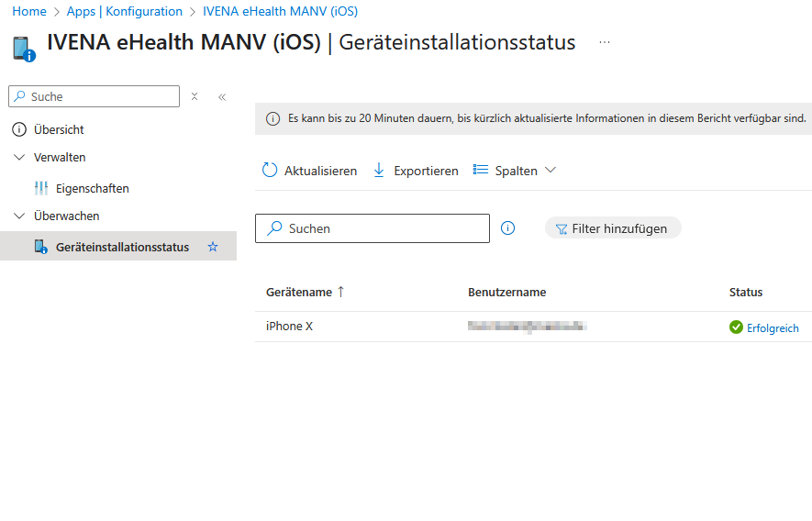Image resolution: width=812 pixels, height=521 pixels.
Task: Click the Aktualisieren refresh icon
Action: click(x=270, y=171)
